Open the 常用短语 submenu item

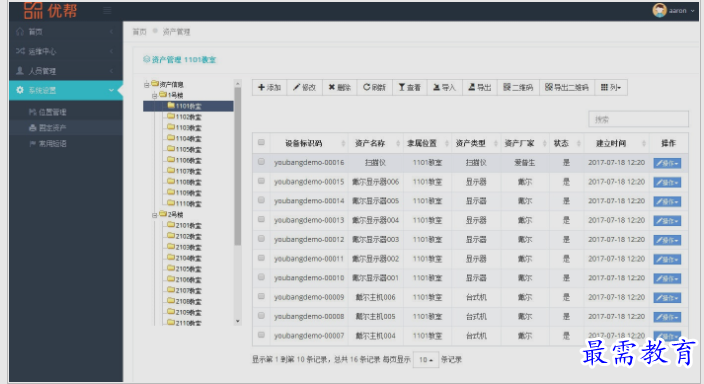click(66, 144)
